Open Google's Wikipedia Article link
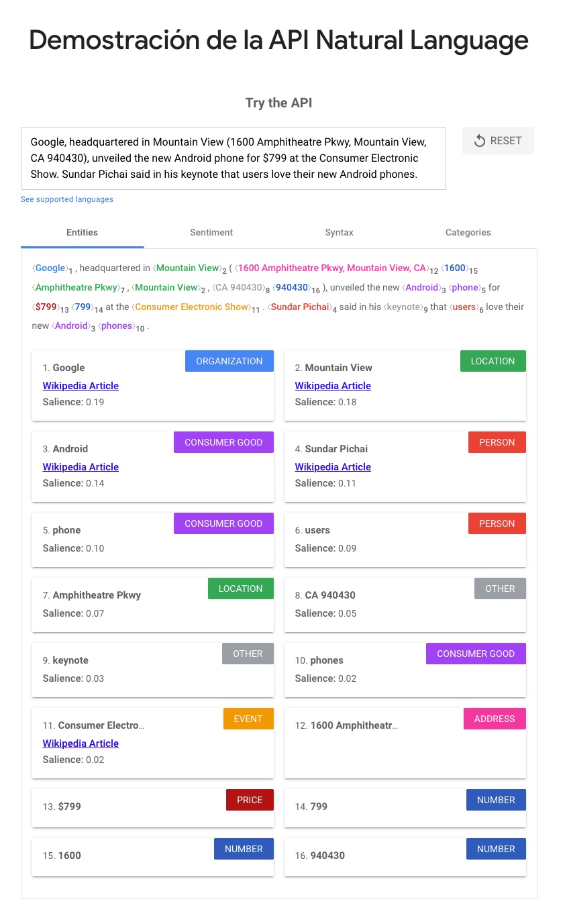The height and width of the screenshot is (924, 569). 81,386
